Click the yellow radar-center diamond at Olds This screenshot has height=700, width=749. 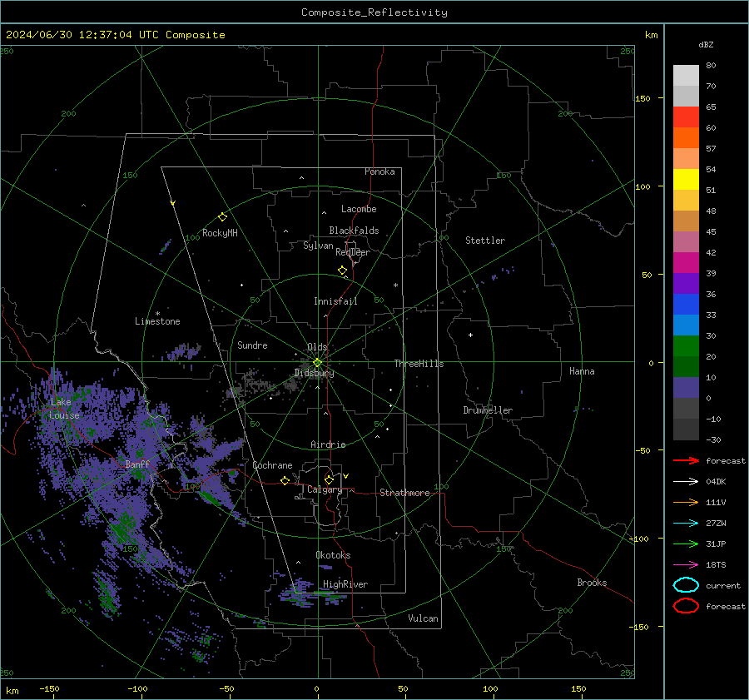click(x=317, y=363)
